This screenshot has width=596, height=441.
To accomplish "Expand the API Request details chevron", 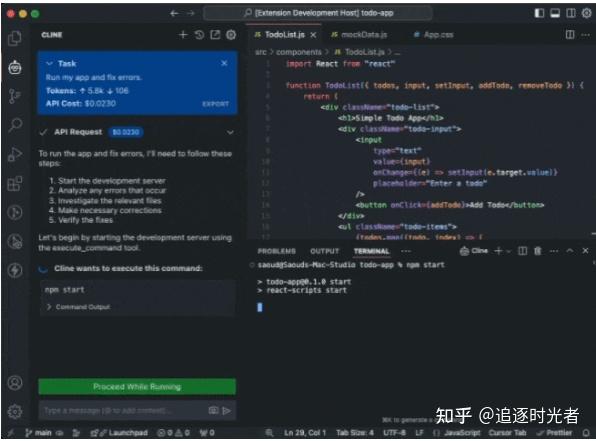I will tap(230, 132).
